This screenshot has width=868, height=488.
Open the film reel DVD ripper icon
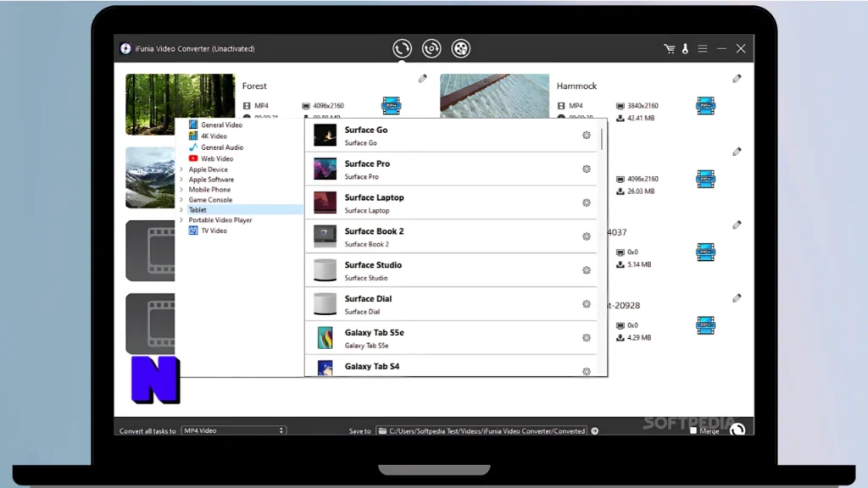point(460,48)
